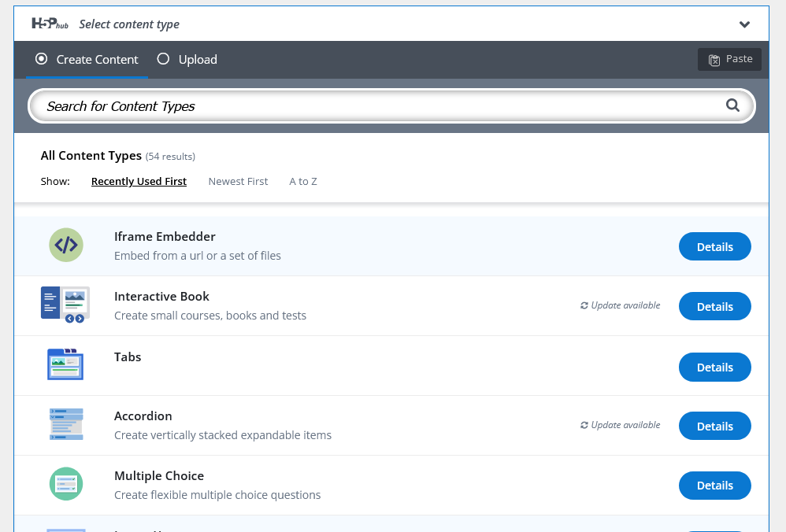Click the magnifying glass search icon
Viewport: 786px width, 532px height.
[x=732, y=105]
